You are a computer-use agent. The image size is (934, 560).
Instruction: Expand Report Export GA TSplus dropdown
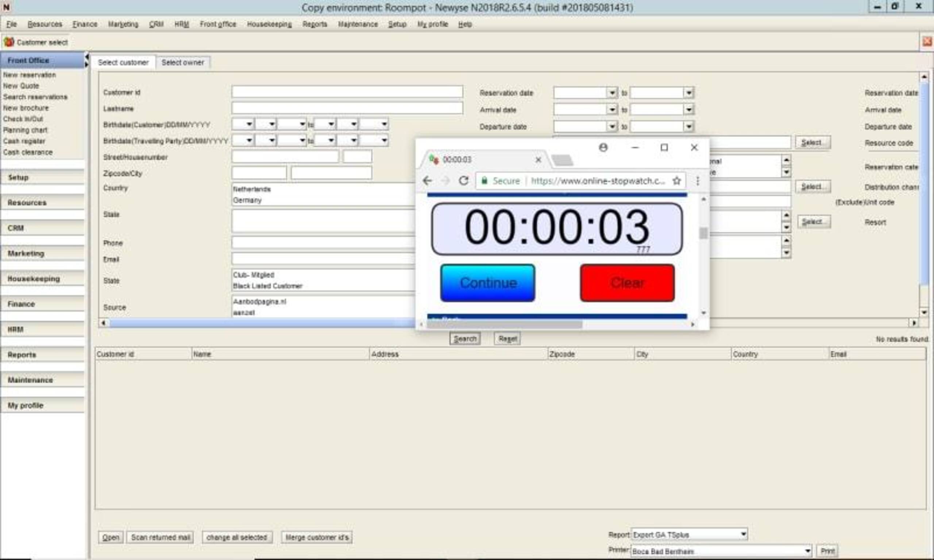point(743,534)
